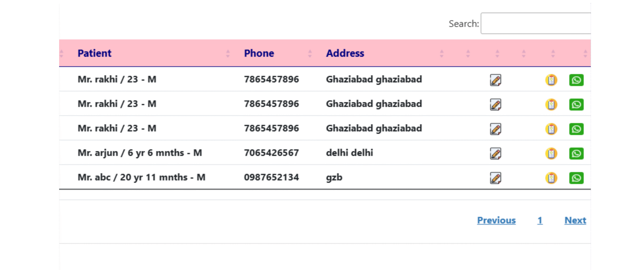Focus the Search input field
Viewport: 644px width, 270px height.
[x=536, y=23]
